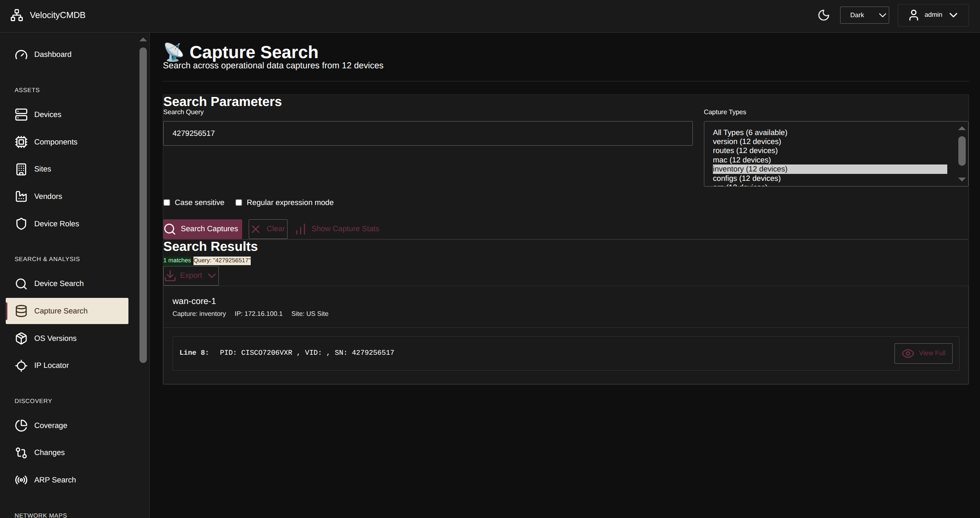The height and width of the screenshot is (518, 980).
Task: Click the moon theme icon
Action: (x=823, y=15)
